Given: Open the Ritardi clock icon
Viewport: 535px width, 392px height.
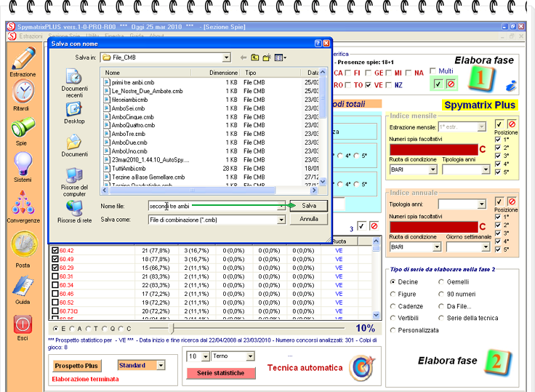Looking at the screenshot, I should [23, 91].
